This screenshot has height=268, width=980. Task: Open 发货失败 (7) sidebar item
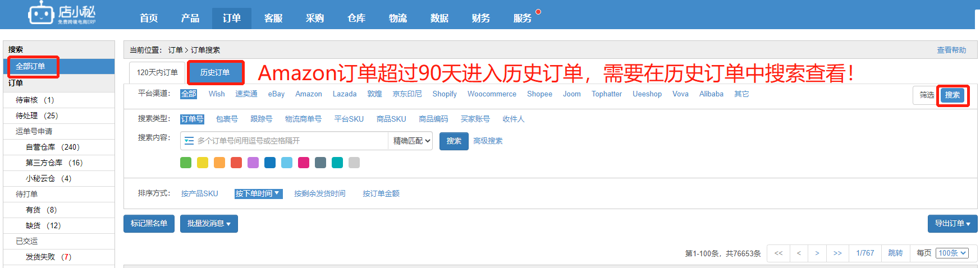59,257
